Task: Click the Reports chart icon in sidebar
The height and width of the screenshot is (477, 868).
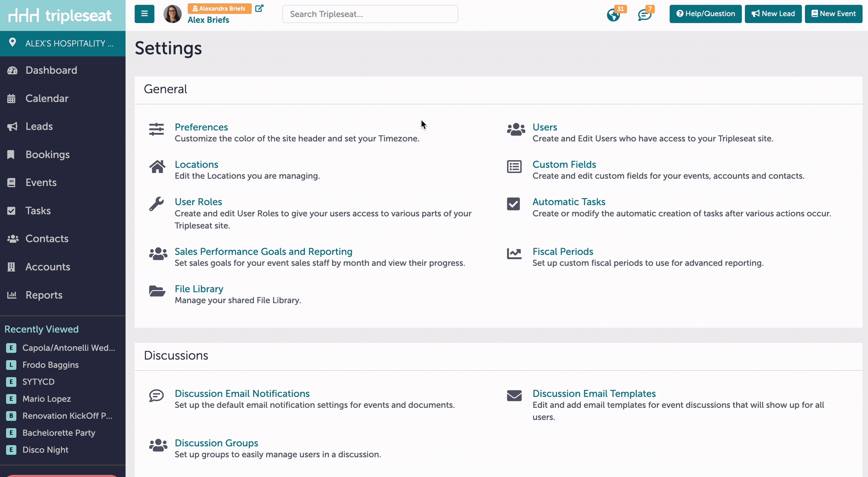Action: [x=12, y=295]
